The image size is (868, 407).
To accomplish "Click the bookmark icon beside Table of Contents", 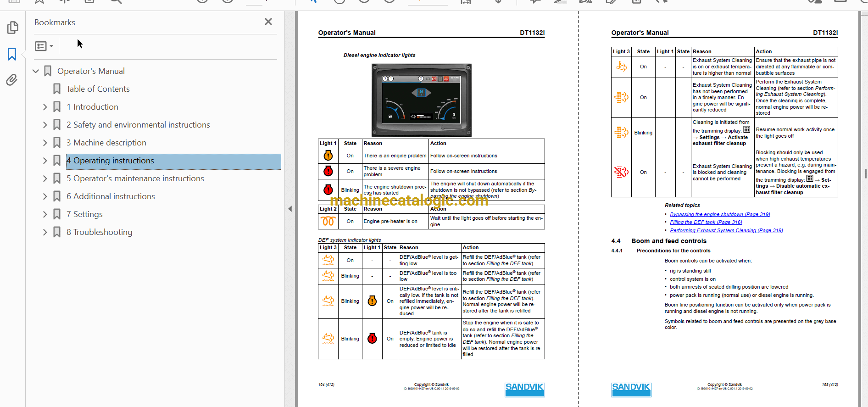I will 57,89.
